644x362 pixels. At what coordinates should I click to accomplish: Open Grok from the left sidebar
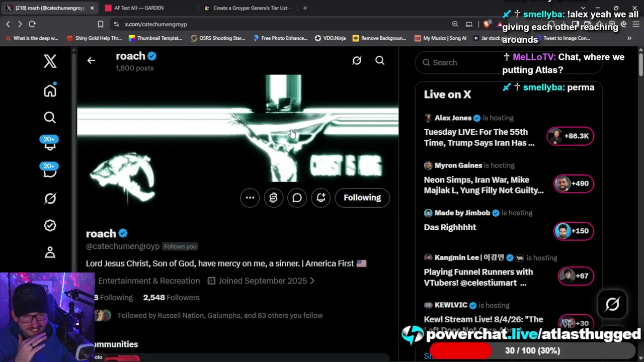coord(50,199)
